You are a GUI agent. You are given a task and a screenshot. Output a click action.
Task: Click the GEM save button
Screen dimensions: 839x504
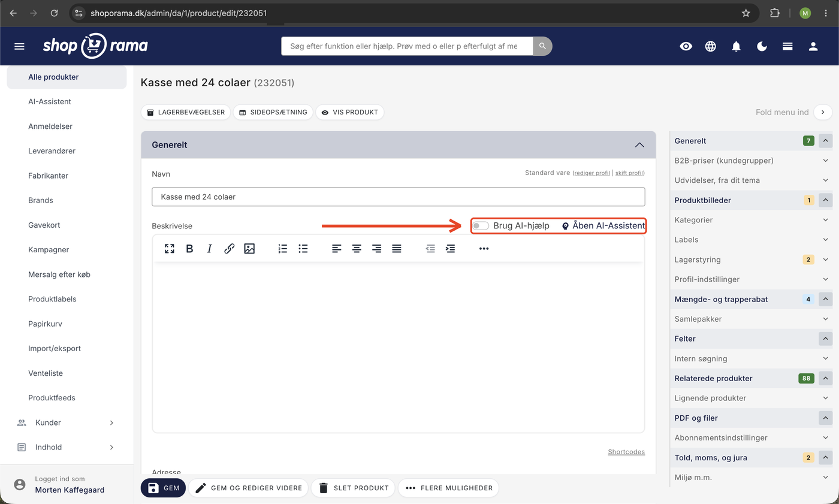[x=163, y=488]
